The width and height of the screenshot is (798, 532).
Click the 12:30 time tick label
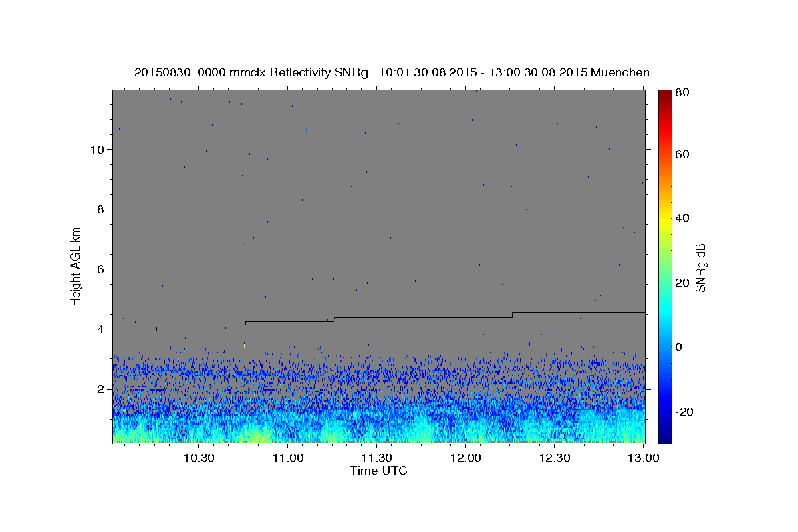tap(555, 458)
